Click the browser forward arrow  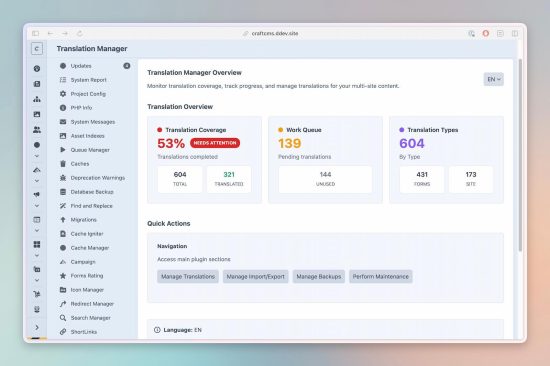coord(65,33)
